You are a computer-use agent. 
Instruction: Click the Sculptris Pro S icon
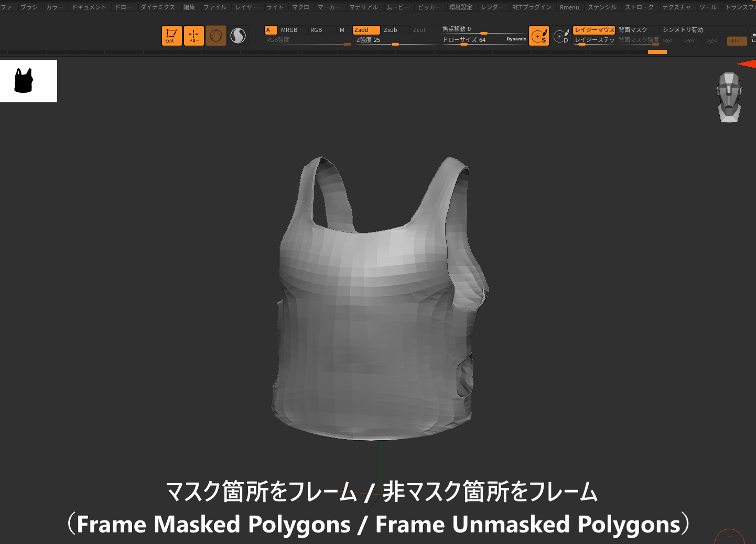click(x=539, y=35)
